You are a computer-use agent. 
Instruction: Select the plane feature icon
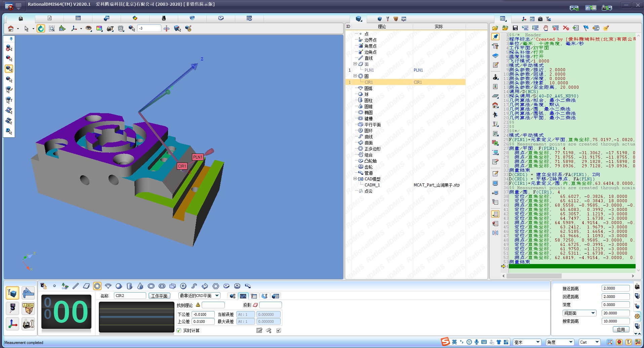point(86,286)
